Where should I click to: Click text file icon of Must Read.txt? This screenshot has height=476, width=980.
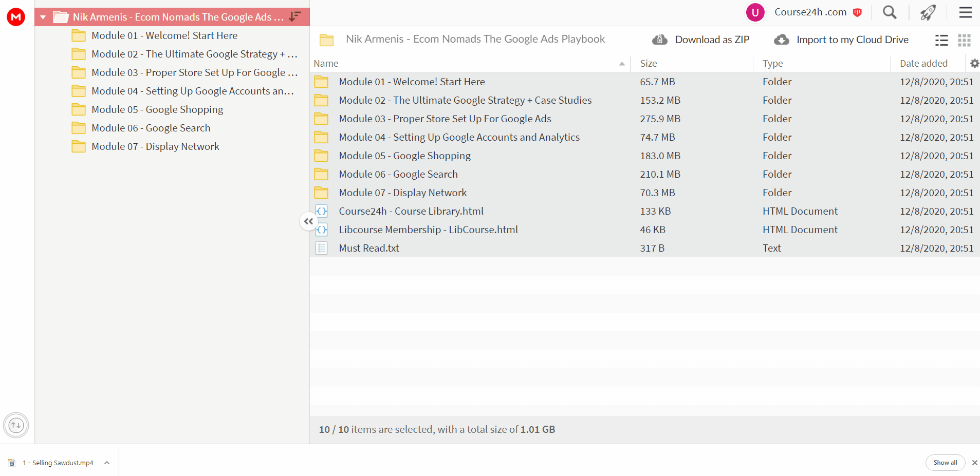coord(321,248)
